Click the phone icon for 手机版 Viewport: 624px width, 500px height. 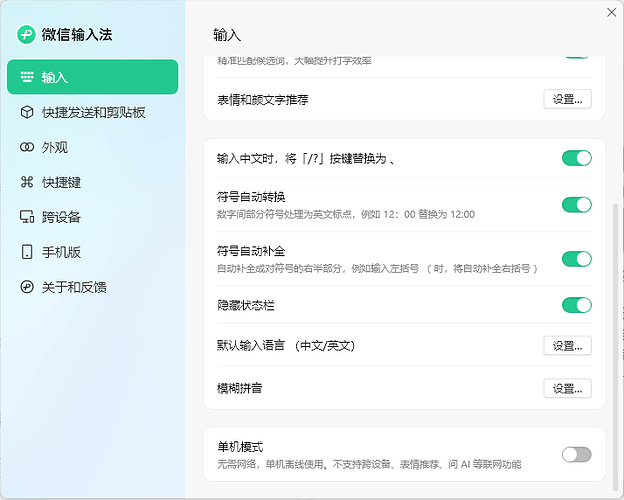[x=27, y=252]
